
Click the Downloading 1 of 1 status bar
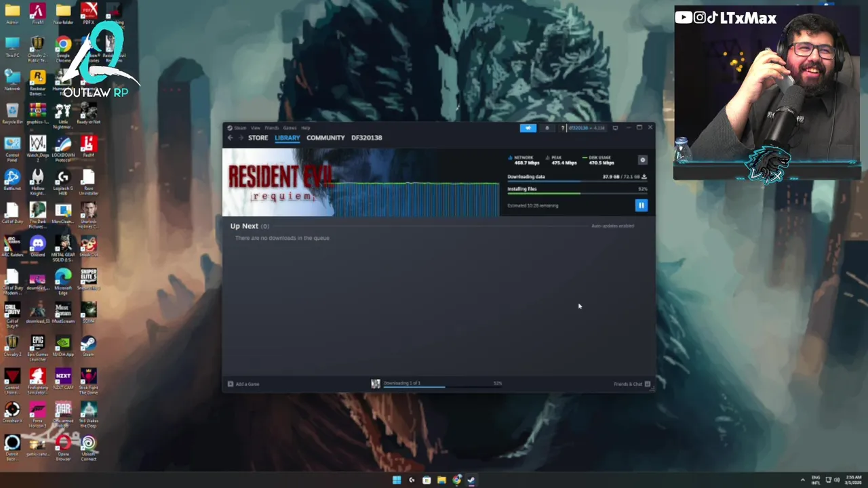pyautogui.click(x=436, y=384)
